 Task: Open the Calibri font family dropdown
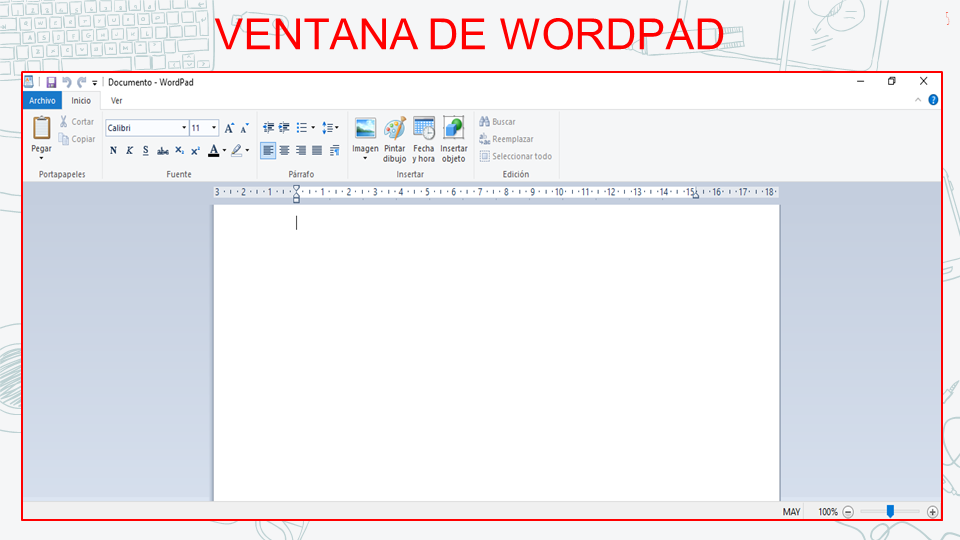[184, 128]
